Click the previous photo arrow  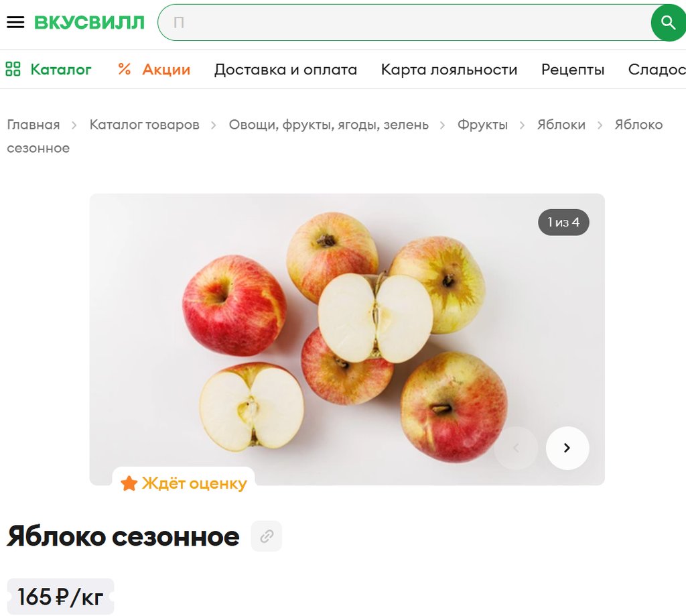pyautogui.click(x=516, y=448)
